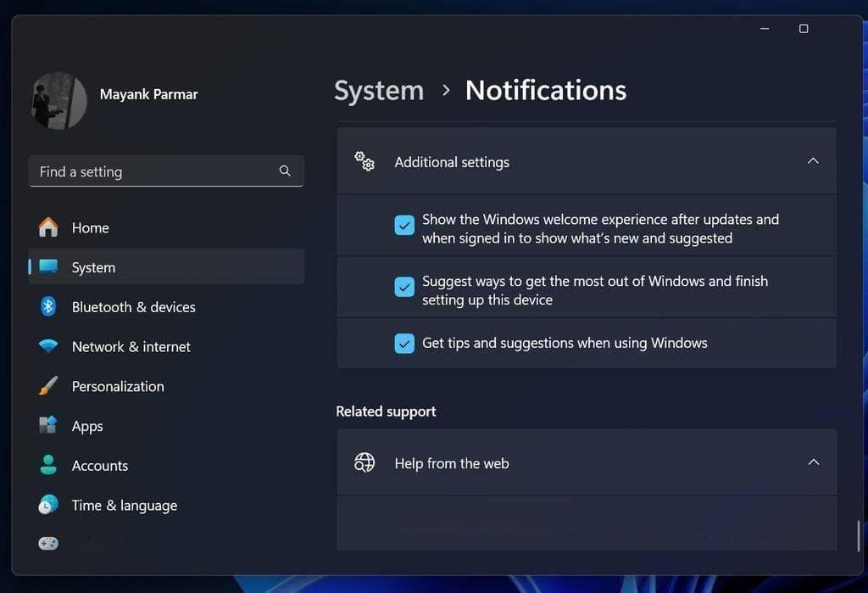This screenshot has width=868, height=593.
Task: Uncheck Get tips and suggestions checkbox
Action: click(x=404, y=343)
